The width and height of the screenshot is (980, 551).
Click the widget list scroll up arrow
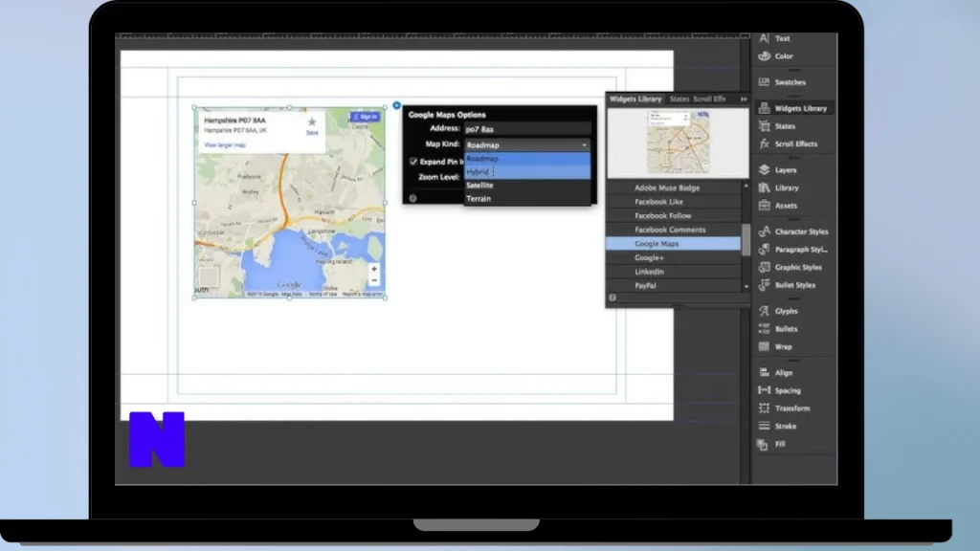click(746, 186)
